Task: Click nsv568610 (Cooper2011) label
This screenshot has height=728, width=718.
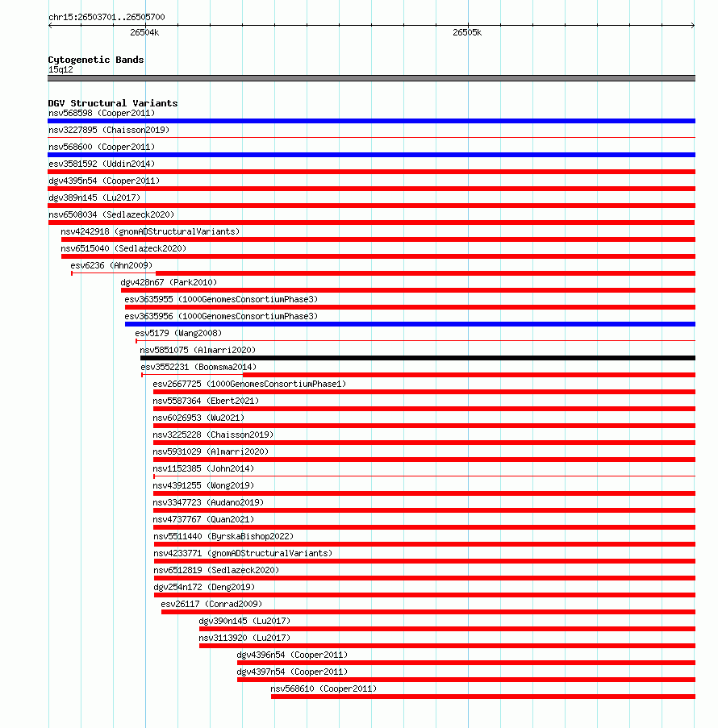Action: point(324,689)
